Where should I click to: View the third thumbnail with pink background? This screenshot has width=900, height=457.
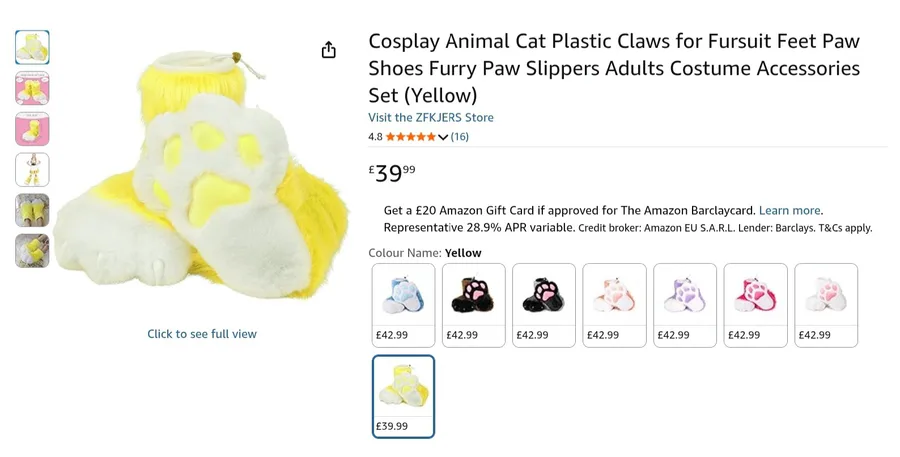click(32, 129)
